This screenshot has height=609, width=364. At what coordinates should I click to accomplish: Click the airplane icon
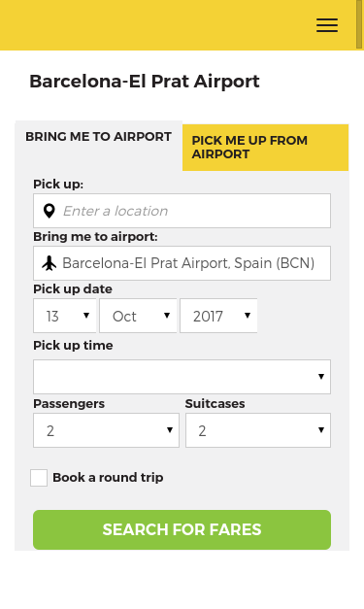point(50,263)
